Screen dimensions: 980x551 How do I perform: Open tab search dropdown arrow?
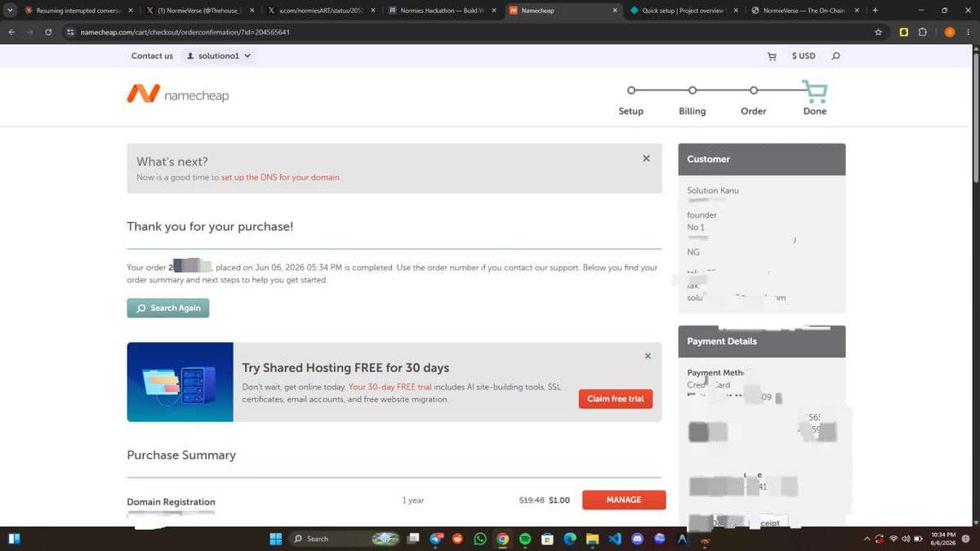tap(9, 11)
